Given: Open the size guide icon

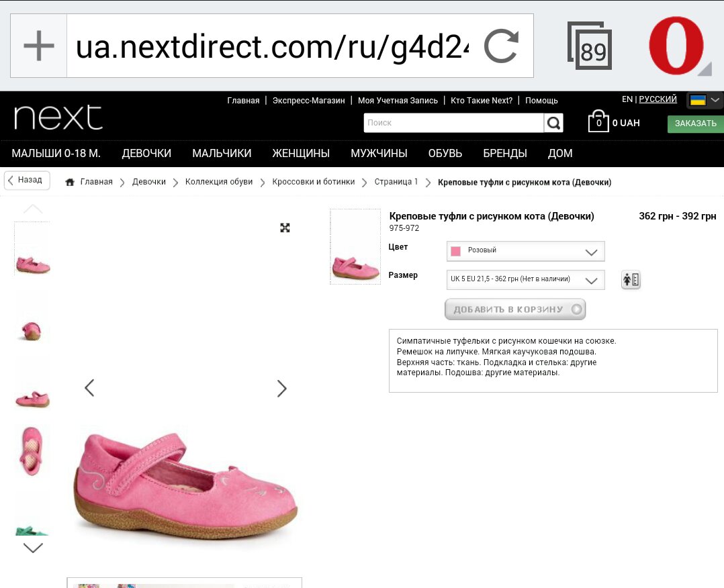Looking at the screenshot, I should [631, 280].
